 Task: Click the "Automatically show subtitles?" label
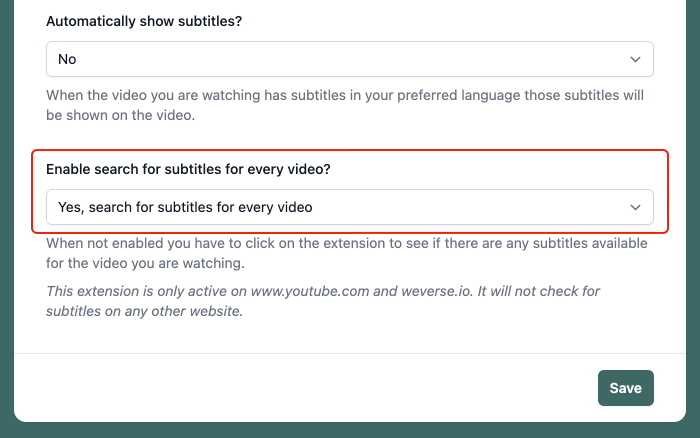144,21
